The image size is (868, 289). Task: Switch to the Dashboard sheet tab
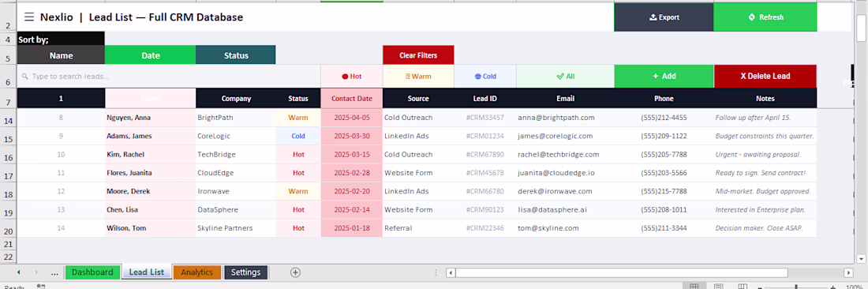tap(92, 272)
